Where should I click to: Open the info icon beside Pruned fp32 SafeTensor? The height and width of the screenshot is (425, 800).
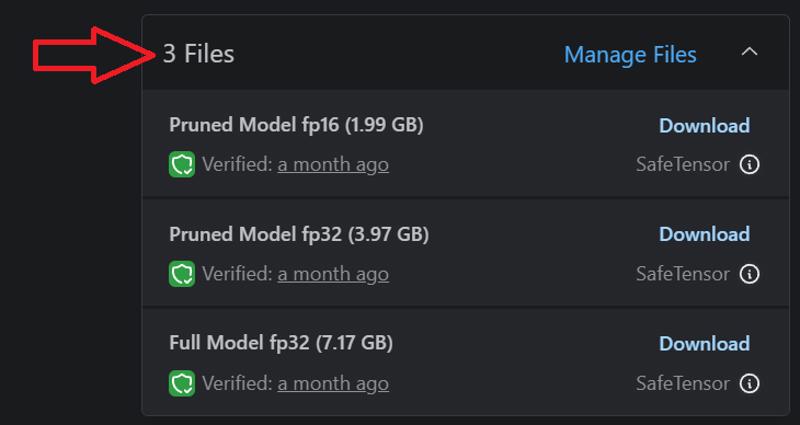tap(749, 274)
